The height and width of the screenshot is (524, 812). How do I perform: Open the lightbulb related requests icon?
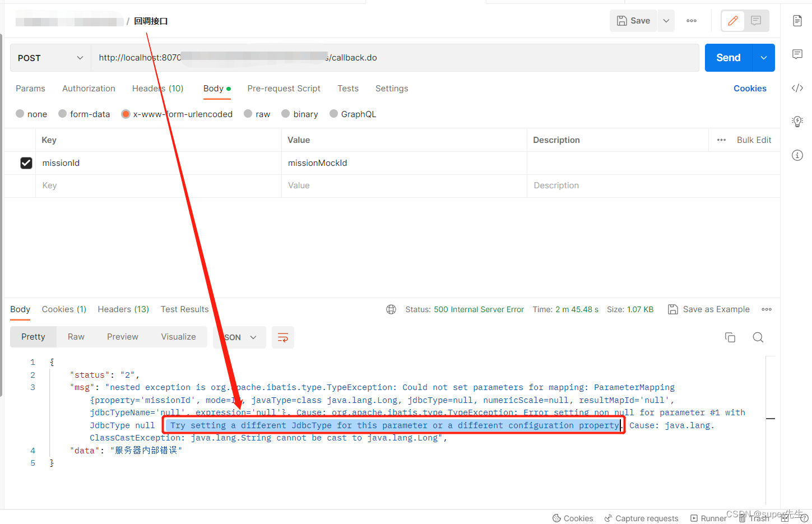click(797, 121)
